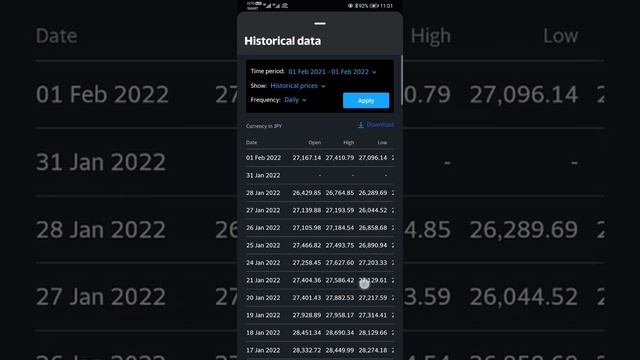Image resolution: width=640 pixels, height=360 pixels.
Task: Click the Apply button
Action: click(x=366, y=100)
